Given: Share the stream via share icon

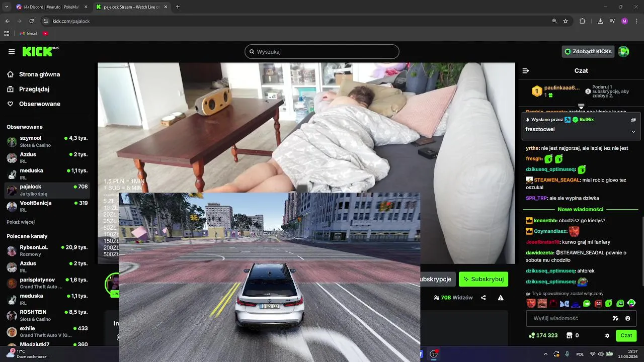Looking at the screenshot, I should coord(484,298).
